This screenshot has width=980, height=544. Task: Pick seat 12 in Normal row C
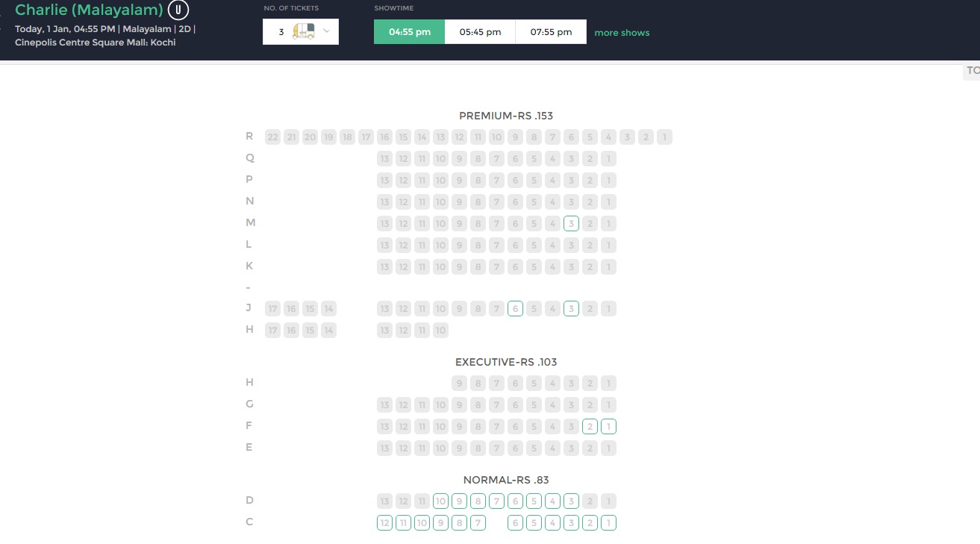pos(384,523)
